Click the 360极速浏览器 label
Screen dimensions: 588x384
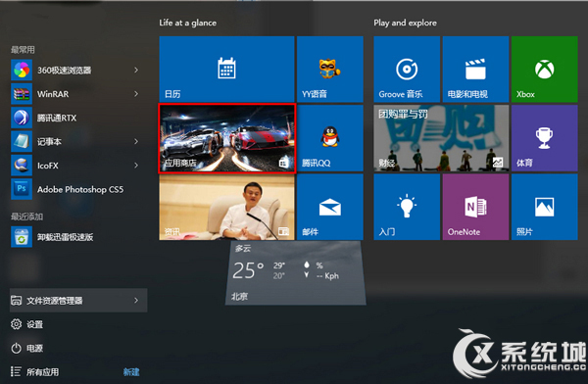(x=64, y=71)
